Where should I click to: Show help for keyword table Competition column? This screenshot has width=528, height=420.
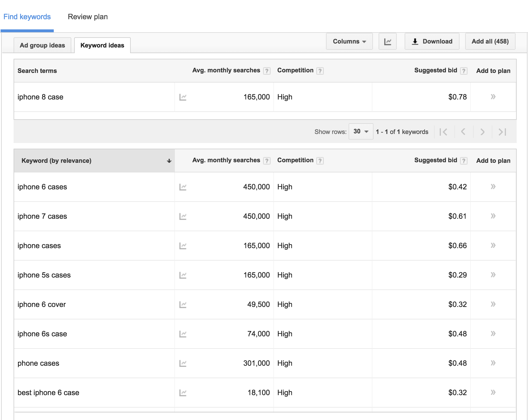(x=320, y=161)
